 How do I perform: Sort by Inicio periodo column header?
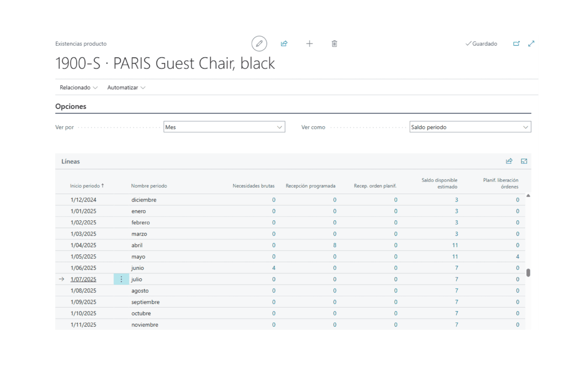[x=86, y=186]
